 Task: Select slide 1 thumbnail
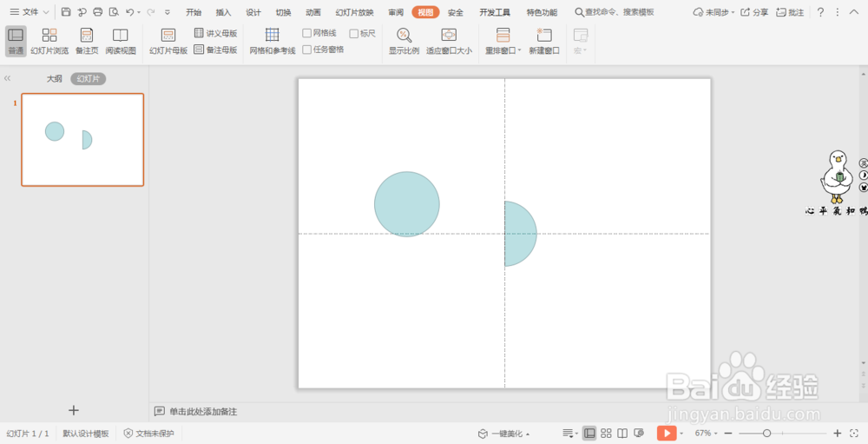click(x=82, y=140)
